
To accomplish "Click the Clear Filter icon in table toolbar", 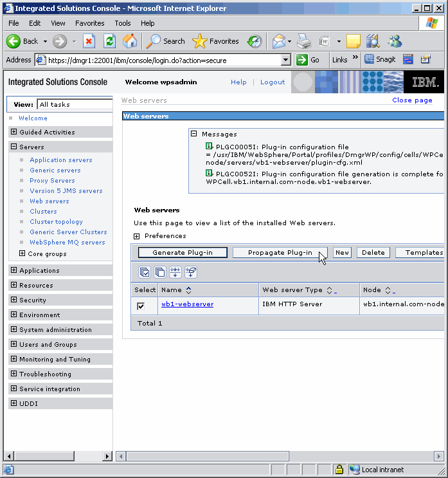I will point(190,272).
